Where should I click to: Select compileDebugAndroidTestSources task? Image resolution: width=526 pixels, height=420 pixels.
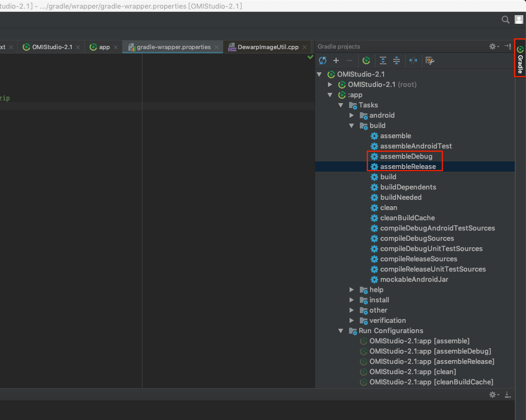(433, 228)
